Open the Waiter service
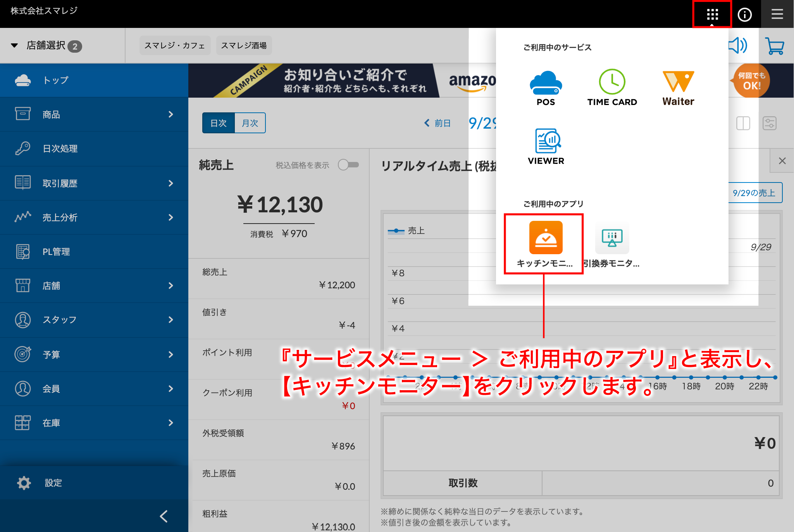This screenshot has height=532, width=794. click(678, 88)
